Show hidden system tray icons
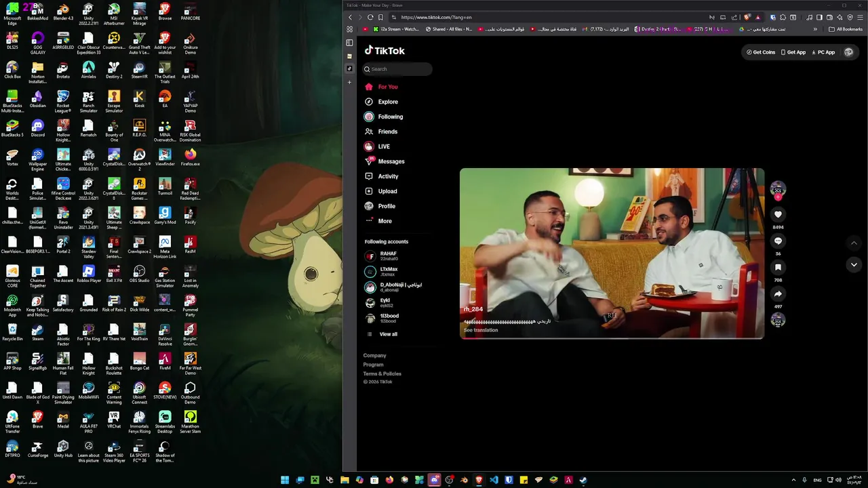 click(x=793, y=480)
